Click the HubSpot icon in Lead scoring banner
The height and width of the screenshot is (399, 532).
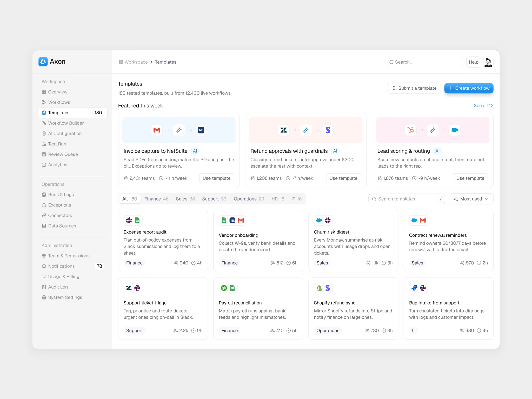pyautogui.click(x=411, y=130)
